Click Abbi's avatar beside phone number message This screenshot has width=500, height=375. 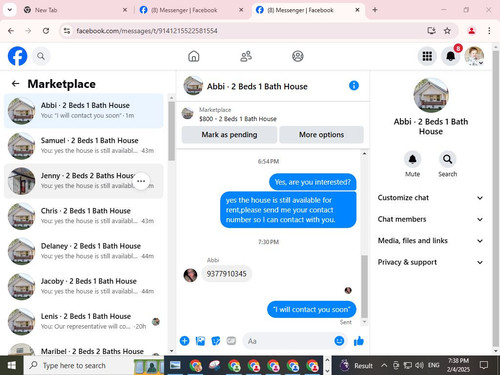click(x=190, y=275)
